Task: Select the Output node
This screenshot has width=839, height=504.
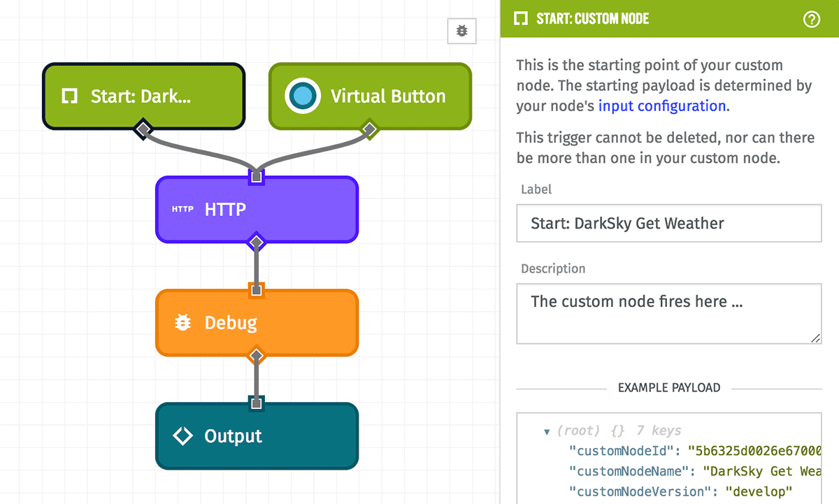Action: pyautogui.click(x=257, y=436)
